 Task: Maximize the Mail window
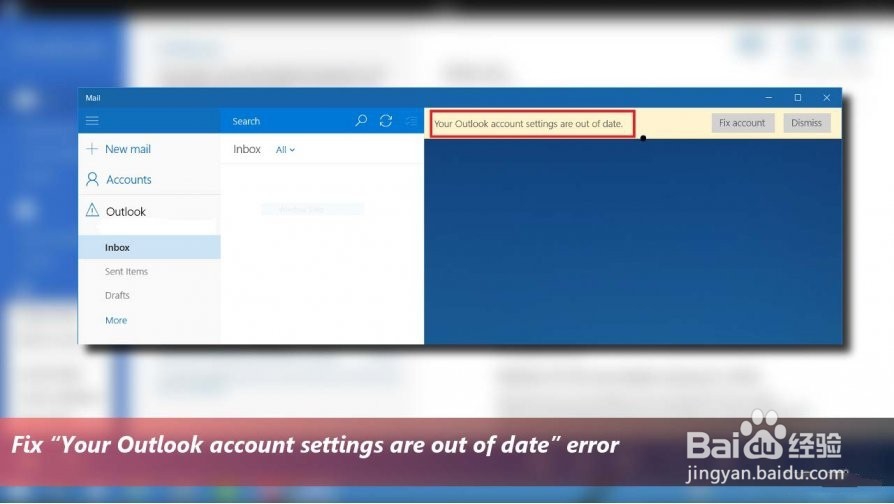(x=798, y=97)
